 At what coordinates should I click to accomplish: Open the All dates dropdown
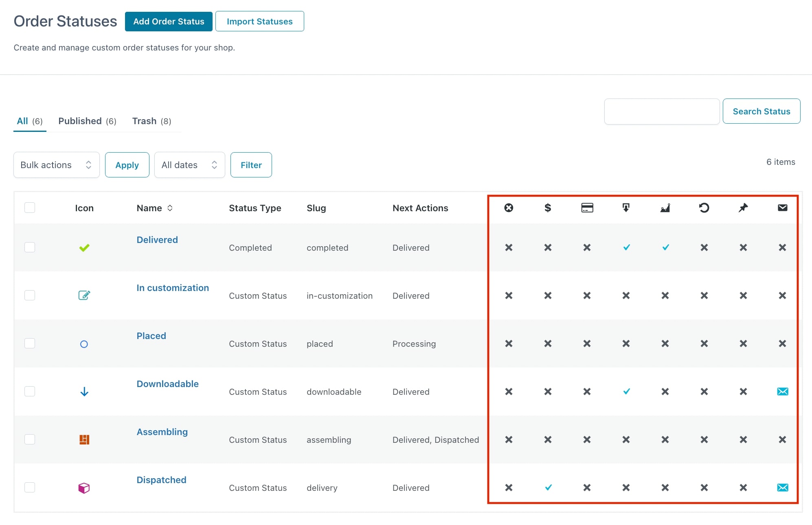click(x=190, y=165)
